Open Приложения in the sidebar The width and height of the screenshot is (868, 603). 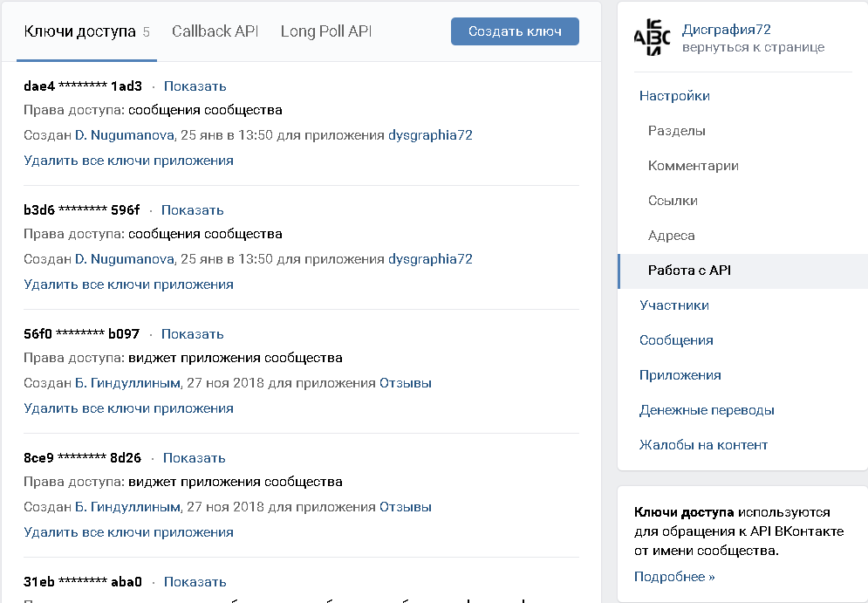tap(680, 375)
